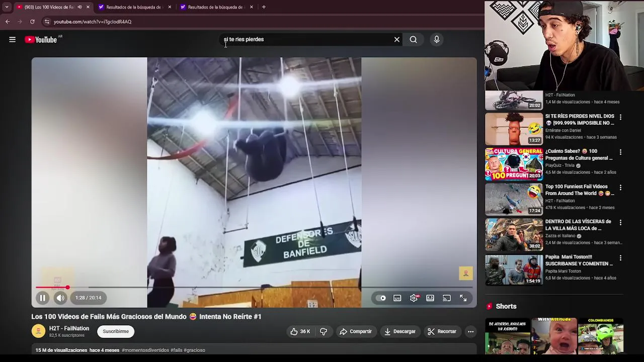Open Entérate con Daniel channel link
Viewport: 644px width, 362px height.
coord(563,130)
